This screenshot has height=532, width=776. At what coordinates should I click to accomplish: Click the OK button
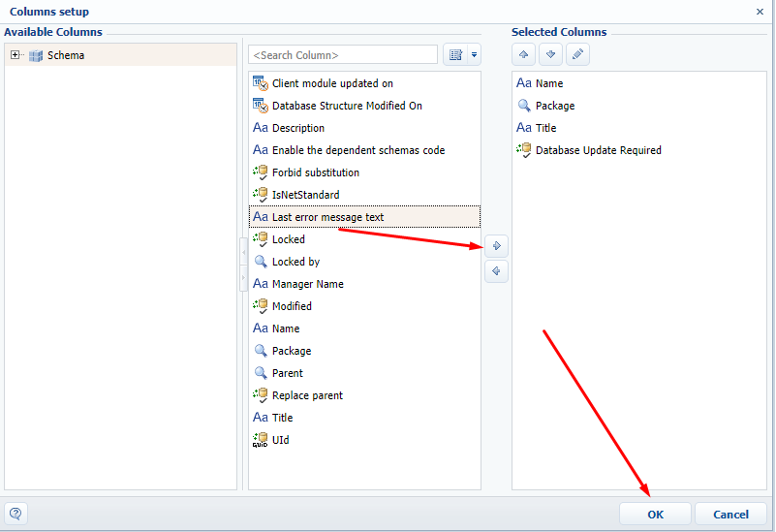[655, 515]
